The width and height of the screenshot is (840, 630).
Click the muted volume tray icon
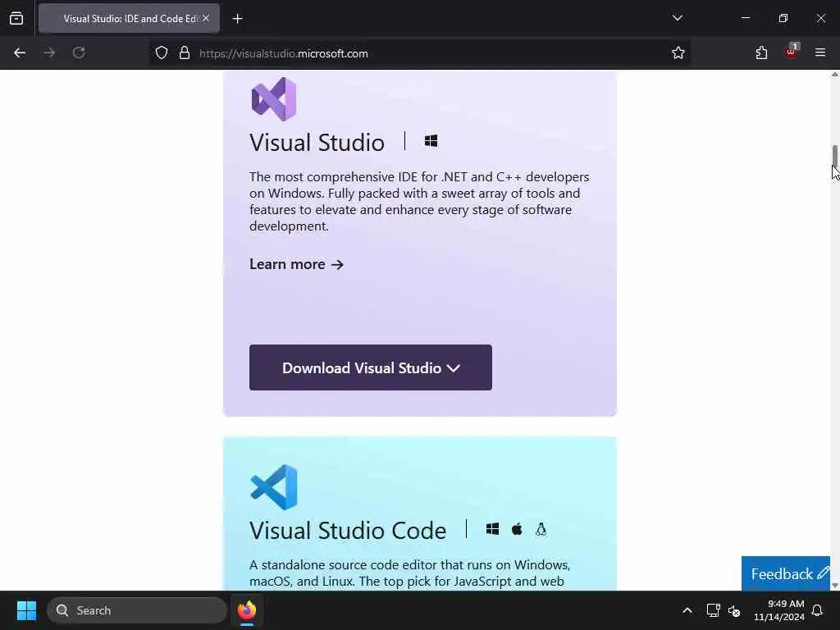pos(734,610)
